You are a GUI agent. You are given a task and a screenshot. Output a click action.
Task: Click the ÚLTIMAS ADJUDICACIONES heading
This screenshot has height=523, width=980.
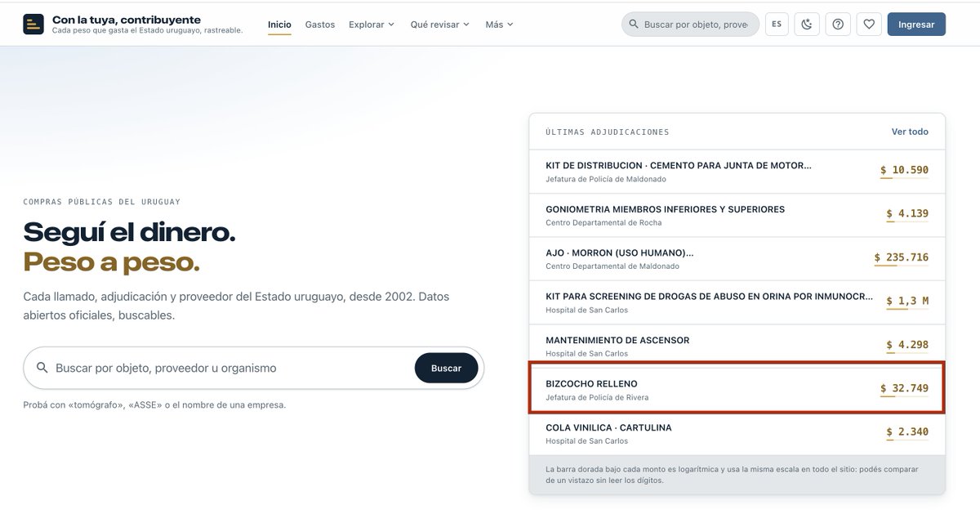[608, 132]
